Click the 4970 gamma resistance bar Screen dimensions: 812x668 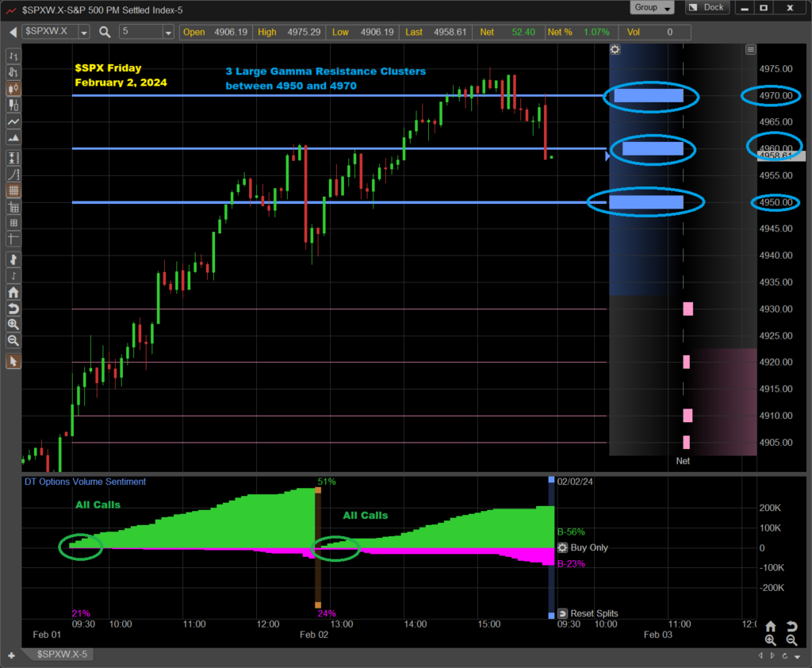[x=649, y=96]
